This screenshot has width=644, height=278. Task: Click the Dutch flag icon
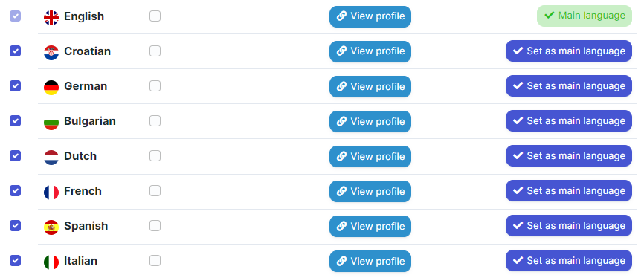coord(51,158)
